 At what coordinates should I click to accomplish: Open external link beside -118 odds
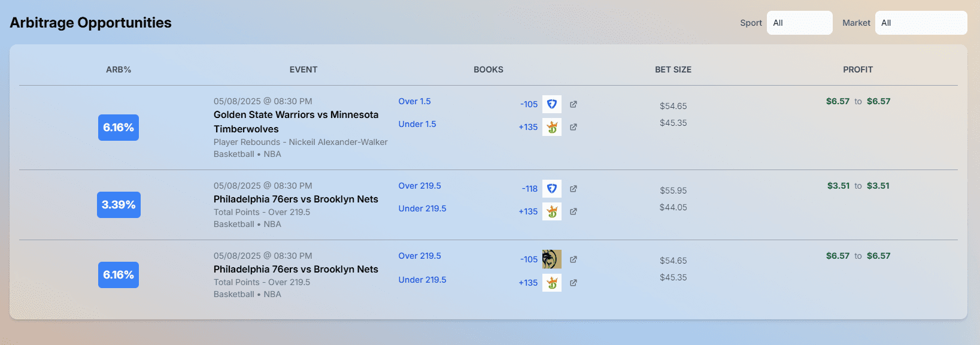pos(574,189)
